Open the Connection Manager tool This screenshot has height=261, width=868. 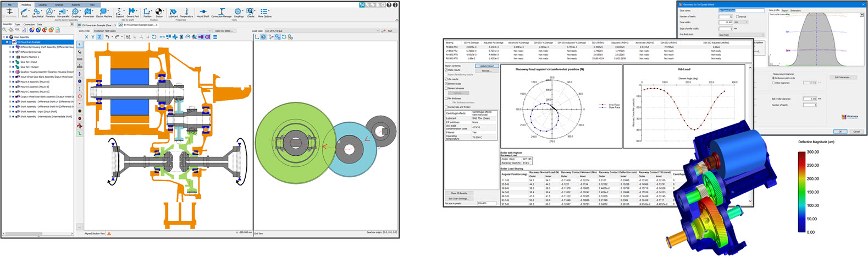[x=222, y=12]
